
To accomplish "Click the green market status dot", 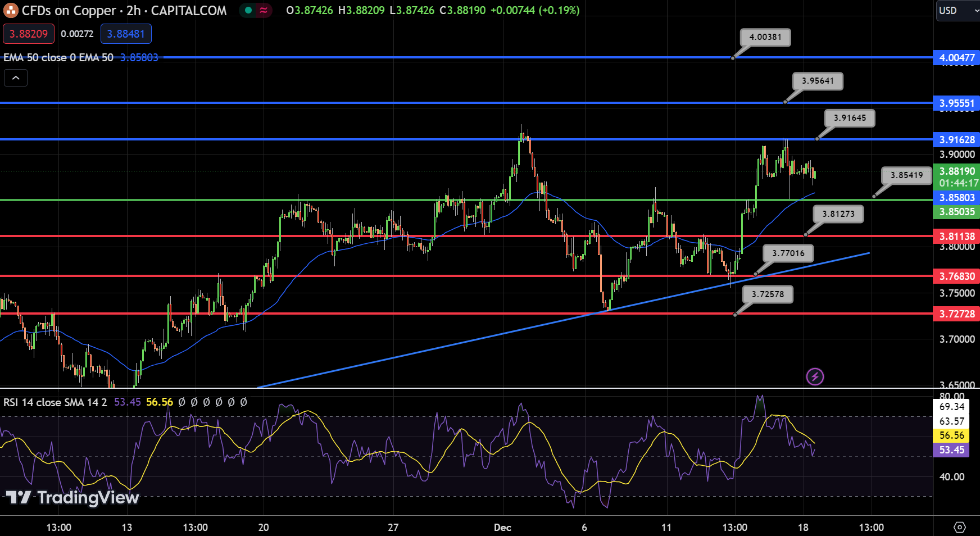I will pos(248,10).
